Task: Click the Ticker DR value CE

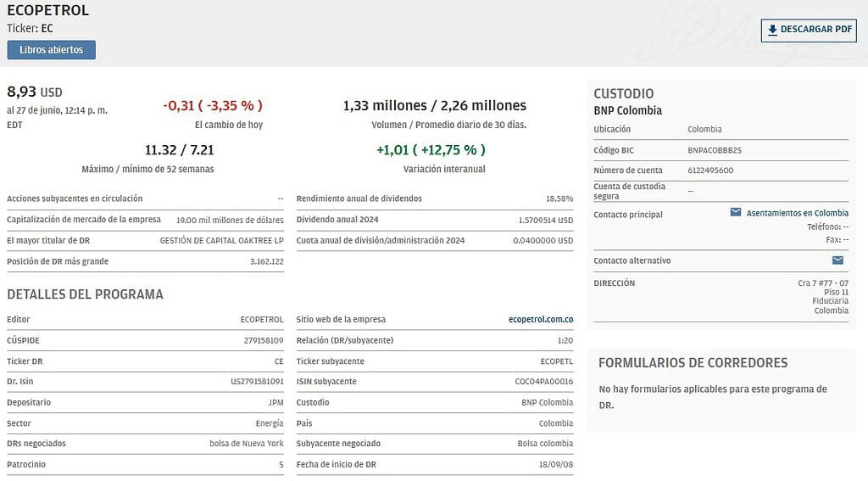Action: 279,361
